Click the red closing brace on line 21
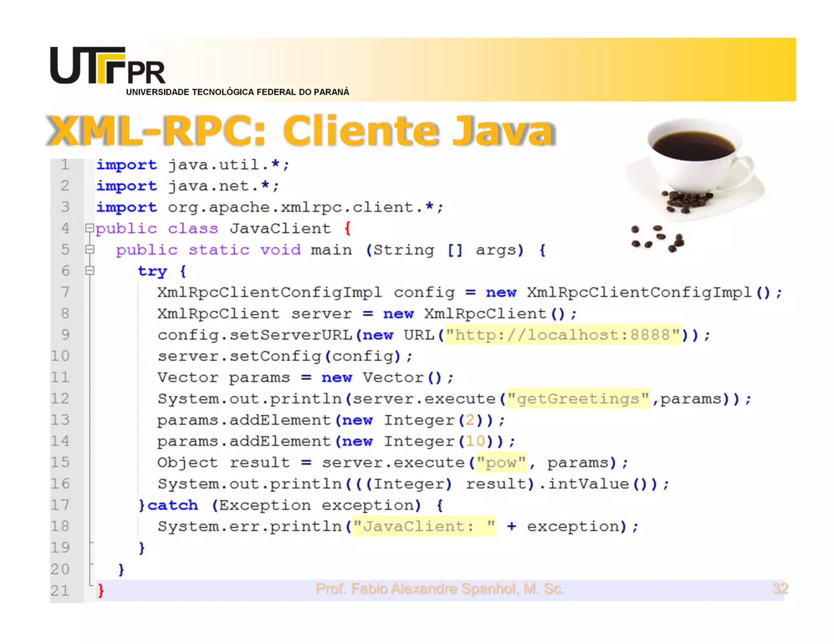Image resolution: width=834 pixels, height=644 pixels. click(x=101, y=590)
